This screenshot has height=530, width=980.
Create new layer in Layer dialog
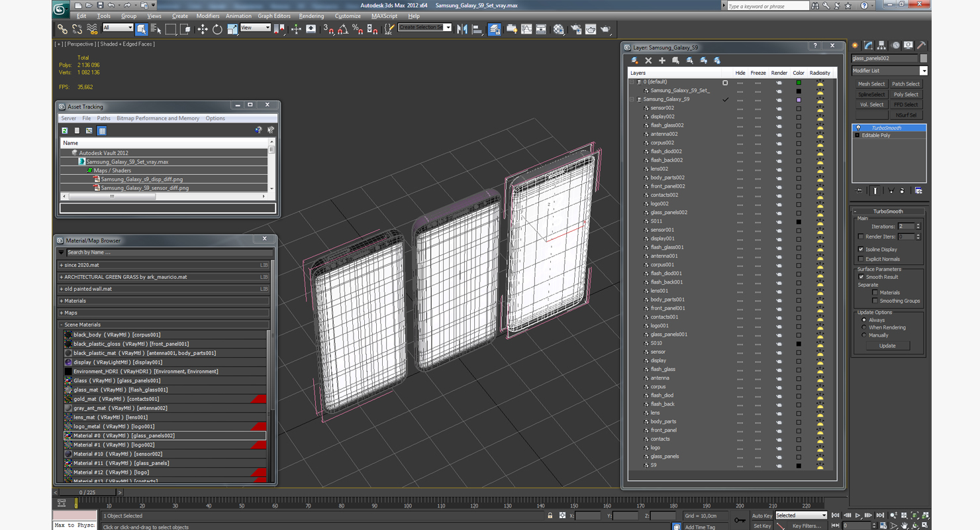pyautogui.click(x=634, y=60)
